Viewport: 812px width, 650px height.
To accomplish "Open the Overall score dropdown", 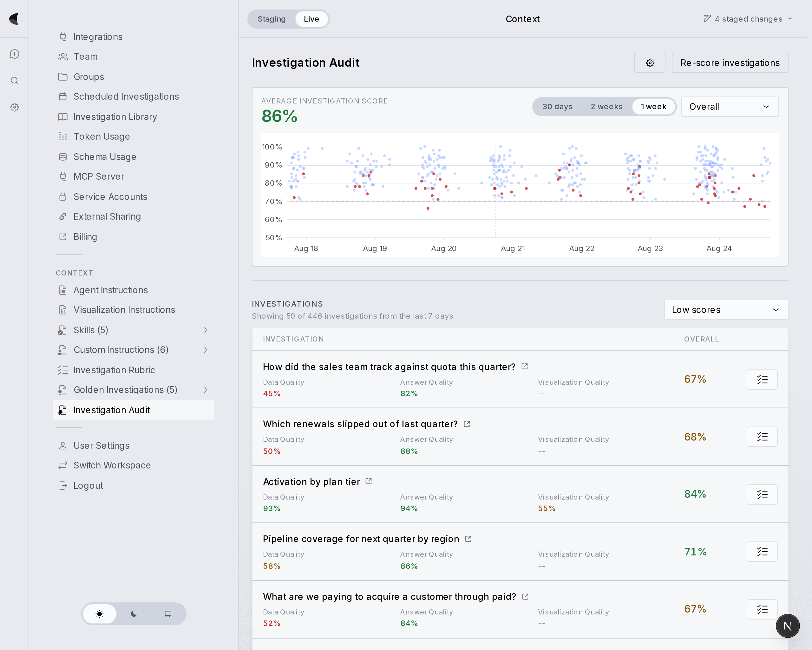I will pos(730,107).
